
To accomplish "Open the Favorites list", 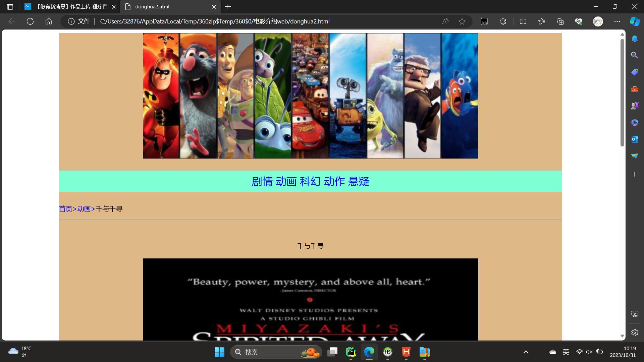I will (541, 21).
